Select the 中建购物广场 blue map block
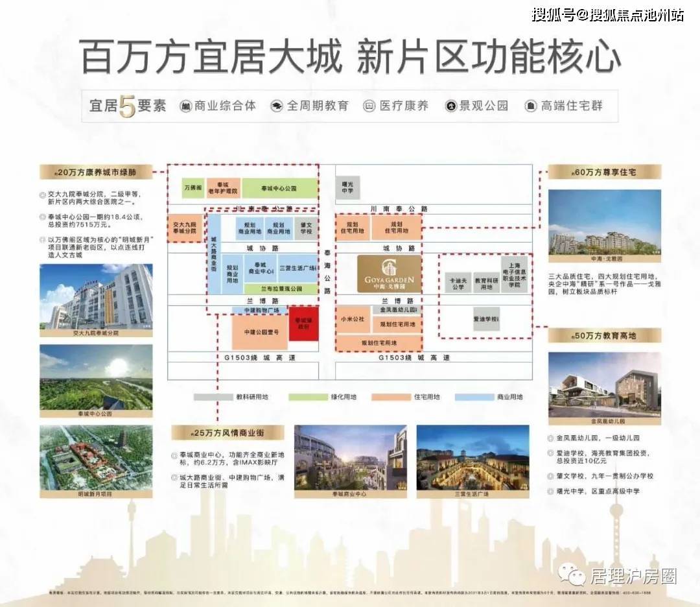This screenshot has height=607, width=700. tap(261, 310)
